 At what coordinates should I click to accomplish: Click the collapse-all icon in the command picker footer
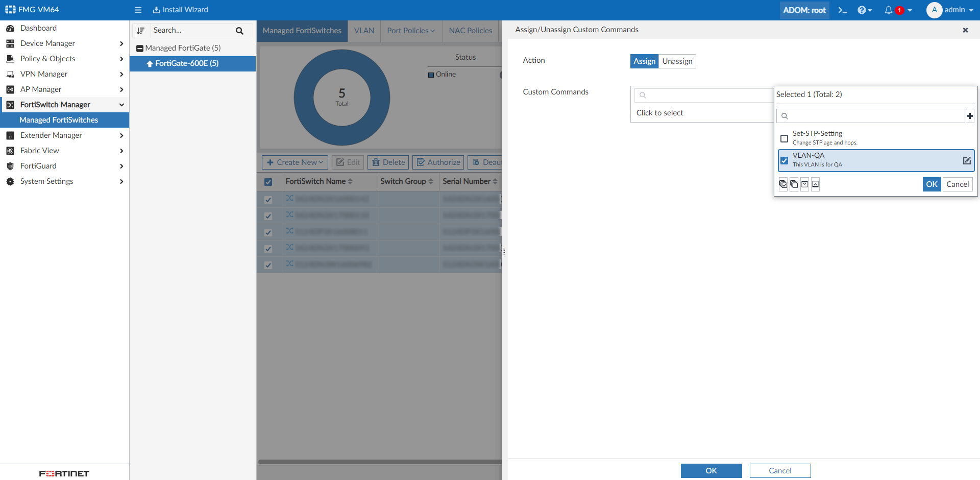[x=815, y=184]
